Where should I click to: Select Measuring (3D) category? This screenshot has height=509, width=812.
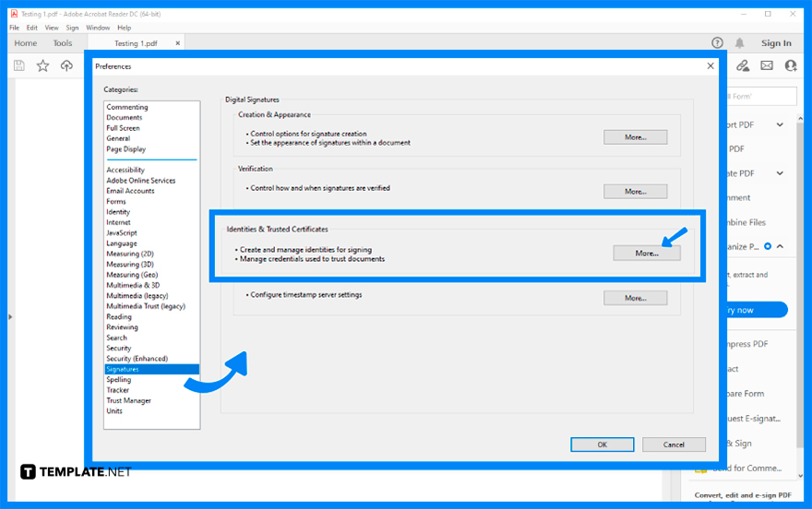(x=130, y=265)
